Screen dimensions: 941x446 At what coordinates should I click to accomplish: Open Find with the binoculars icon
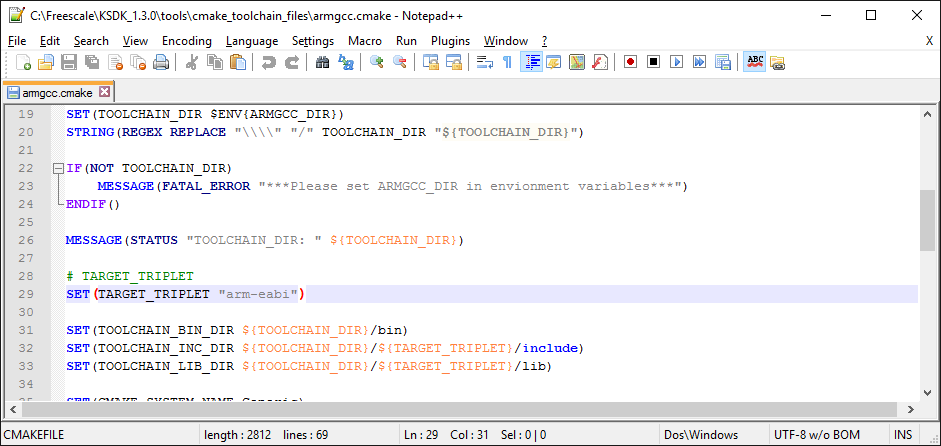click(x=322, y=62)
